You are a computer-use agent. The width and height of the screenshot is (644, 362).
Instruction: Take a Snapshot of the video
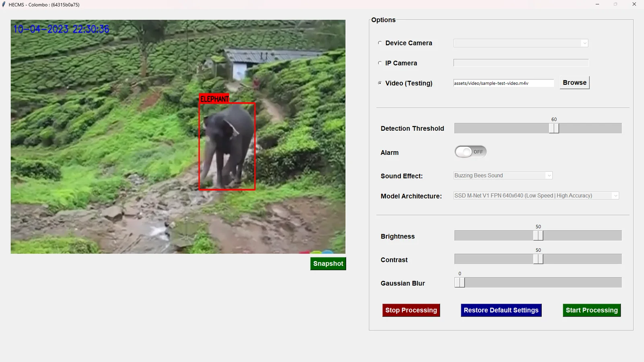click(x=328, y=264)
